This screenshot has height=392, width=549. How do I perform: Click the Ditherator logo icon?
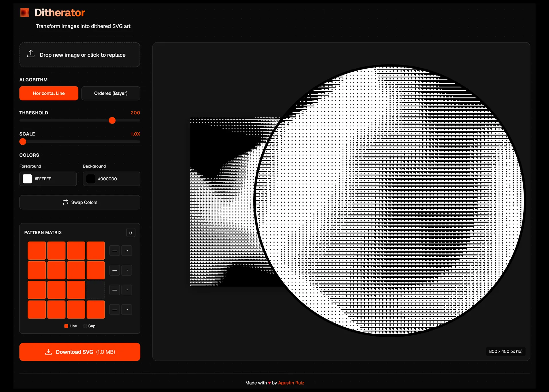point(25,13)
